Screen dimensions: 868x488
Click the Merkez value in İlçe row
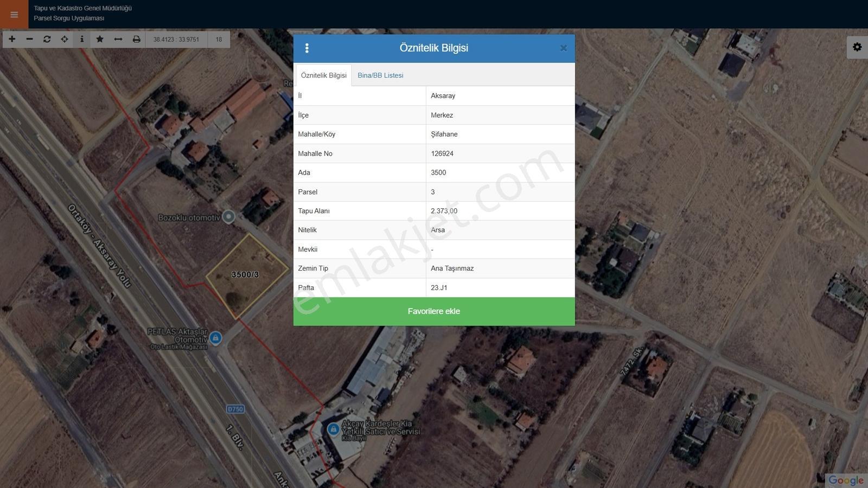click(442, 115)
